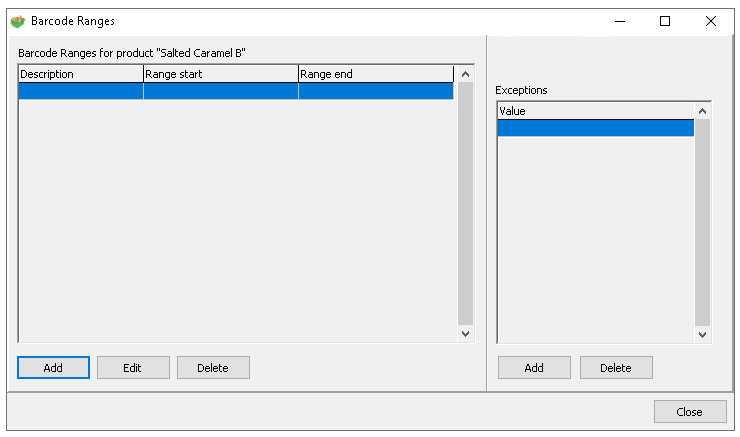740x437 pixels.
Task: Maximize the Barcode Ranges window
Action: click(x=665, y=21)
